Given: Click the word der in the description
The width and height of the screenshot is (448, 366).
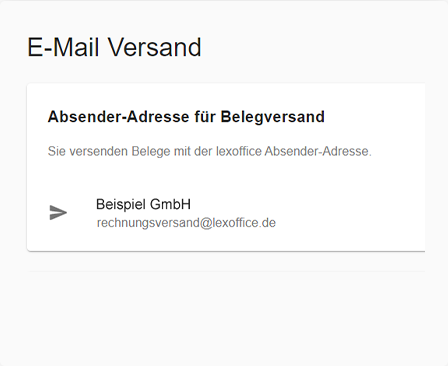Looking at the screenshot, I should click(x=203, y=151).
